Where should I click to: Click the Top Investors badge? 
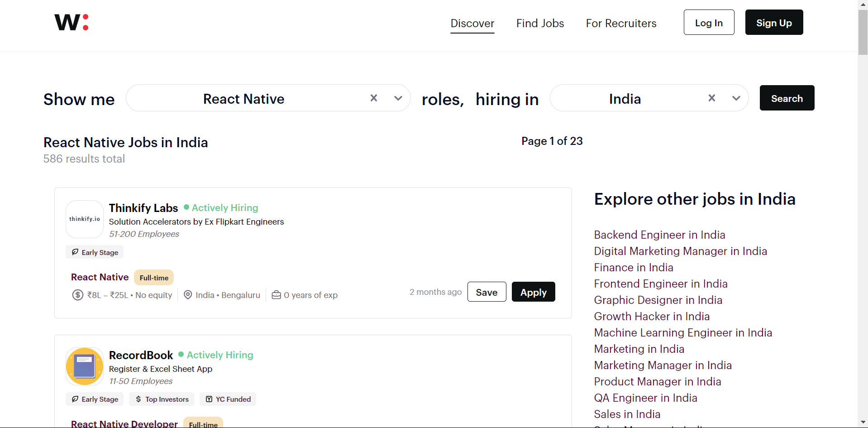click(162, 399)
